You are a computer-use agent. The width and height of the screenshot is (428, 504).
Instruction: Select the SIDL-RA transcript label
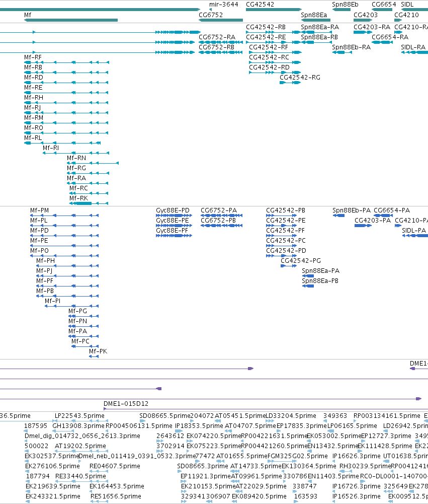click(x=413, y=47)
